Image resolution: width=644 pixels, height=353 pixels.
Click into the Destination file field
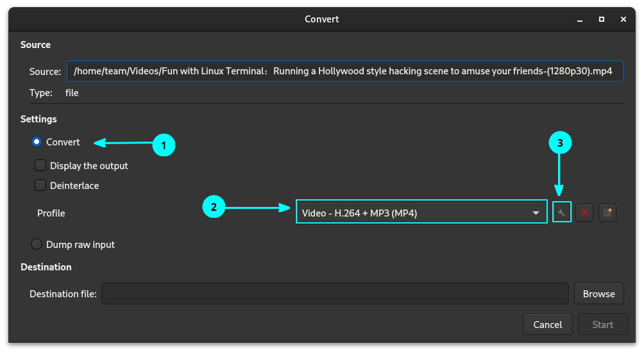click(335, 293)
